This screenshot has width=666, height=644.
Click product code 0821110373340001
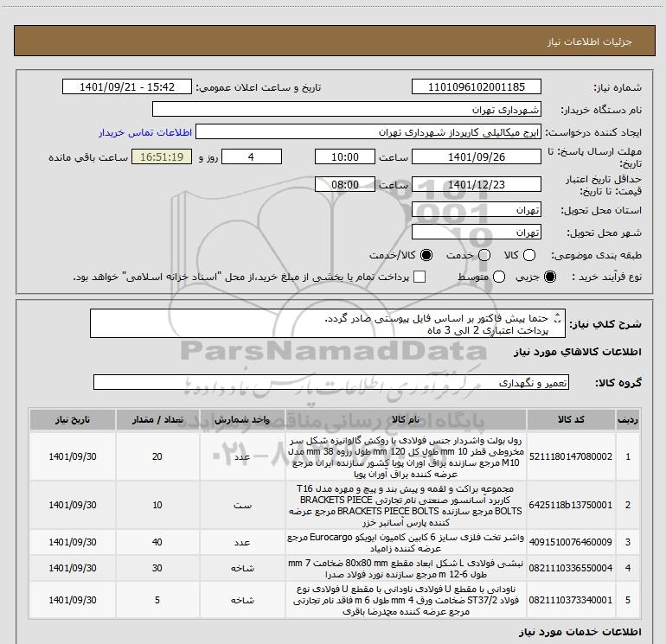pos(571,600)
